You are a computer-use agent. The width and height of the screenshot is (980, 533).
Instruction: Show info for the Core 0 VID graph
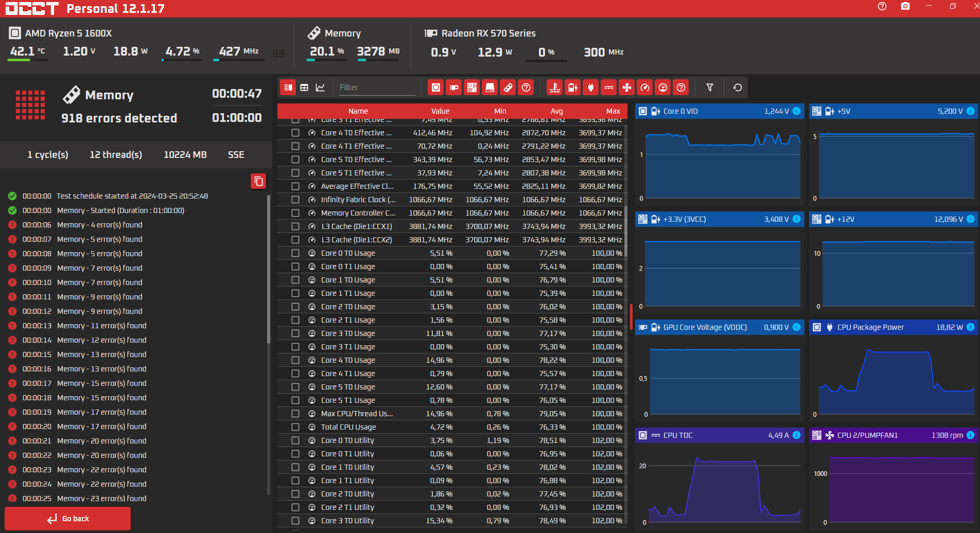pyautogui.click(x=797, y=111)
